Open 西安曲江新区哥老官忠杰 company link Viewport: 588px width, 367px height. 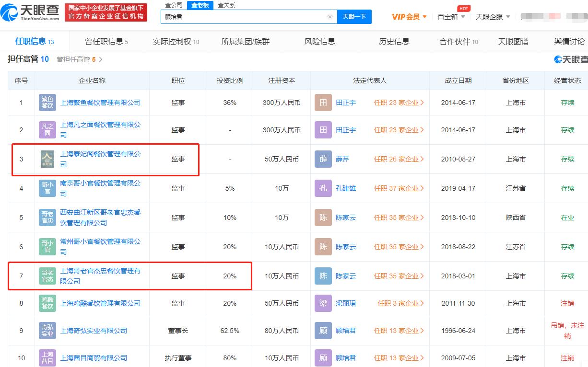coord(100,218)
